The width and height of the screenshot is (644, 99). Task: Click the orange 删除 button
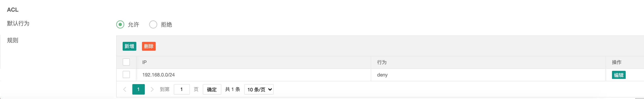tap(149, 46)
